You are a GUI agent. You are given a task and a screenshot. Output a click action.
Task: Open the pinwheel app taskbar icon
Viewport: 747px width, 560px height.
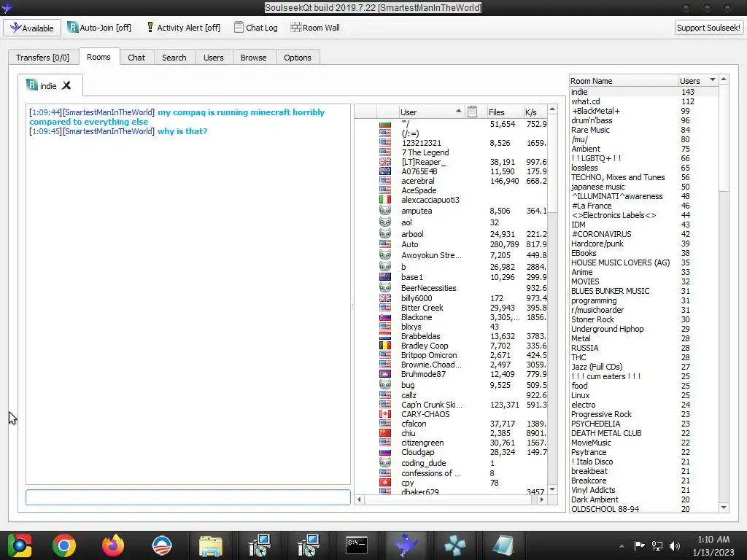tap(454, 545)
